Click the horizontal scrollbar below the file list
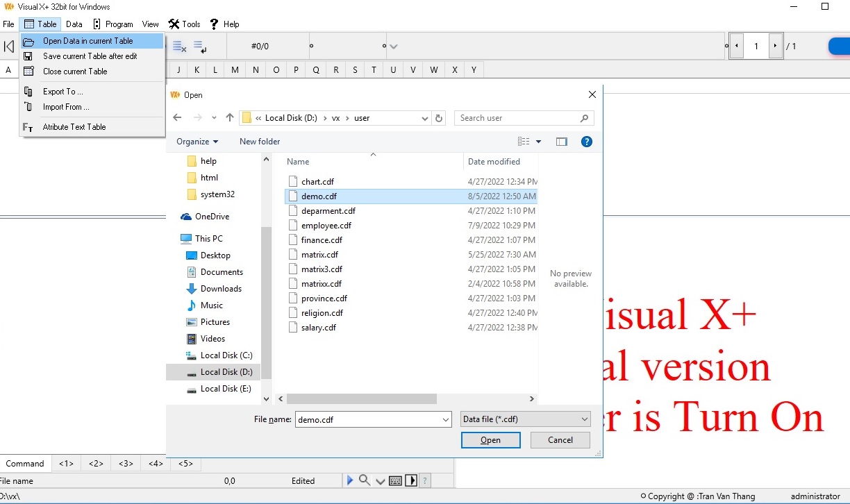850x504 pixels. [x=359, y=398]
